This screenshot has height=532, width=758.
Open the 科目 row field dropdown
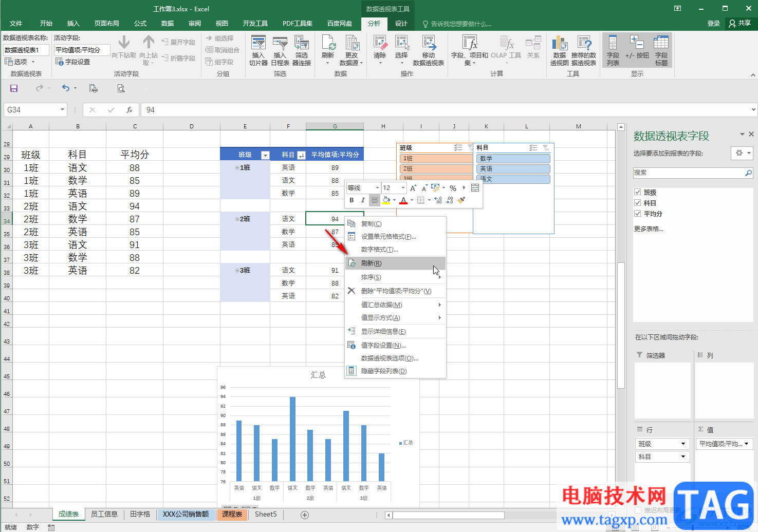683,457
